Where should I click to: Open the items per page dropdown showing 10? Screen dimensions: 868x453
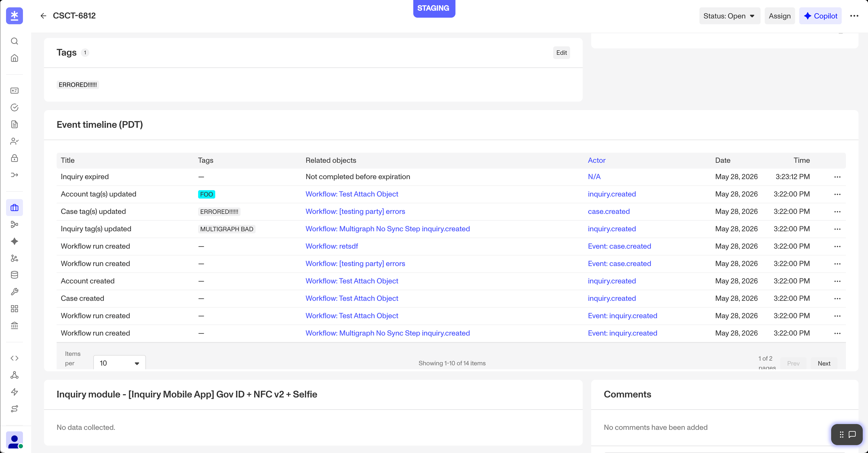119,363
